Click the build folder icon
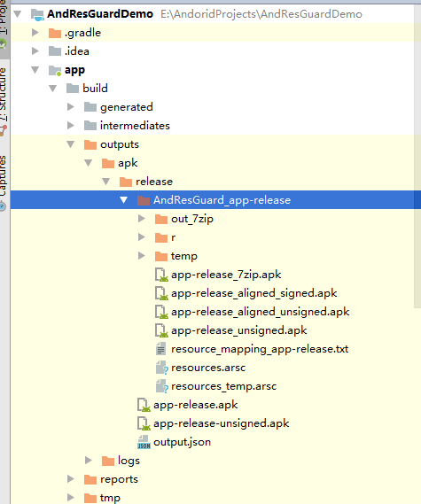 73,89
